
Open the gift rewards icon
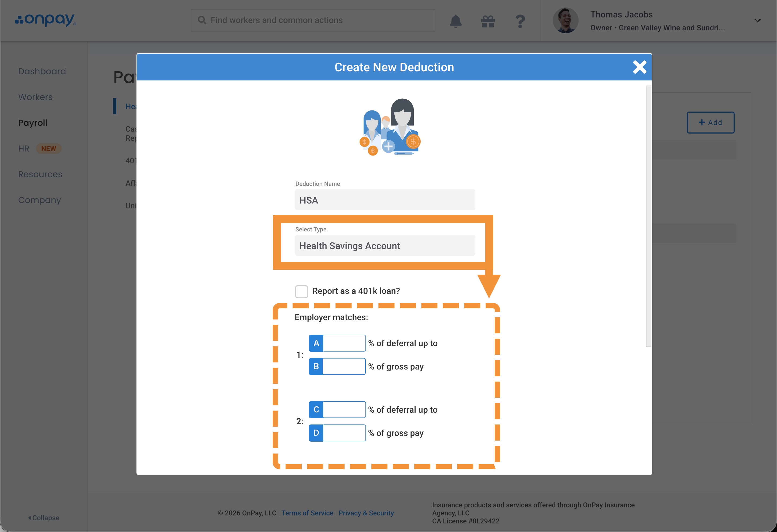point(488,21)
